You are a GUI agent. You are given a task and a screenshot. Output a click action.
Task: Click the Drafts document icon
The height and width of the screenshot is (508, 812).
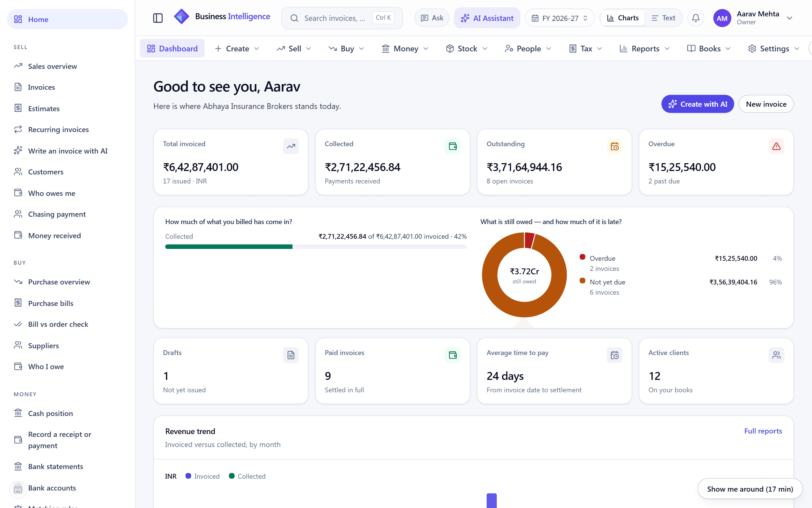291,355
